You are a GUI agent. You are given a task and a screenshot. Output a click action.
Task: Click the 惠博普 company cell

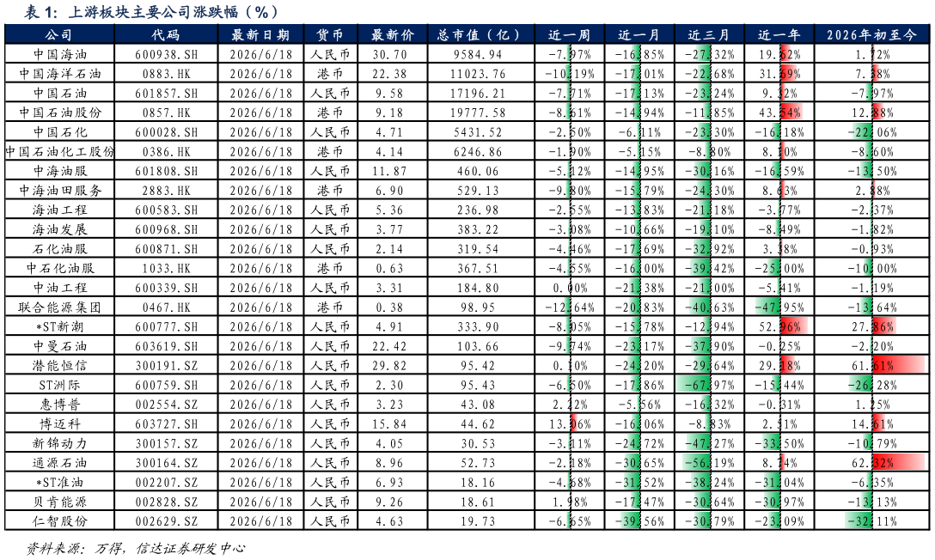(x=59, y=405)
